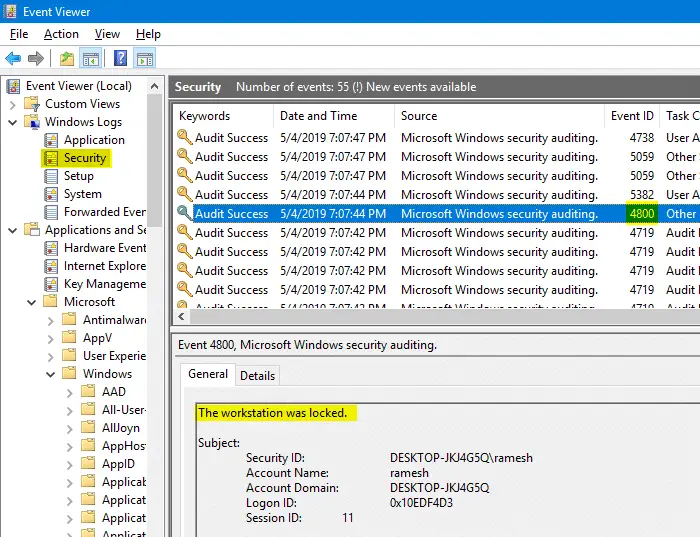Click the Key Management log icon

[51, 284]
